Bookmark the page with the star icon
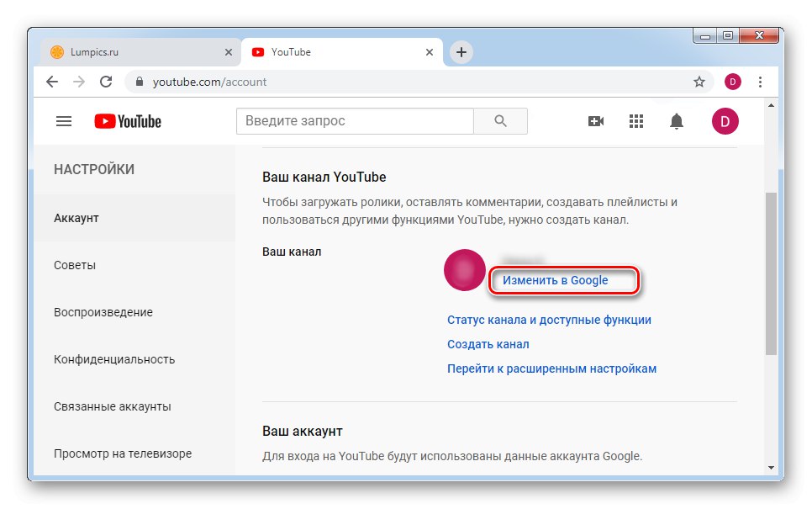This screenshot has width=812, height=509. coord(699,82)
